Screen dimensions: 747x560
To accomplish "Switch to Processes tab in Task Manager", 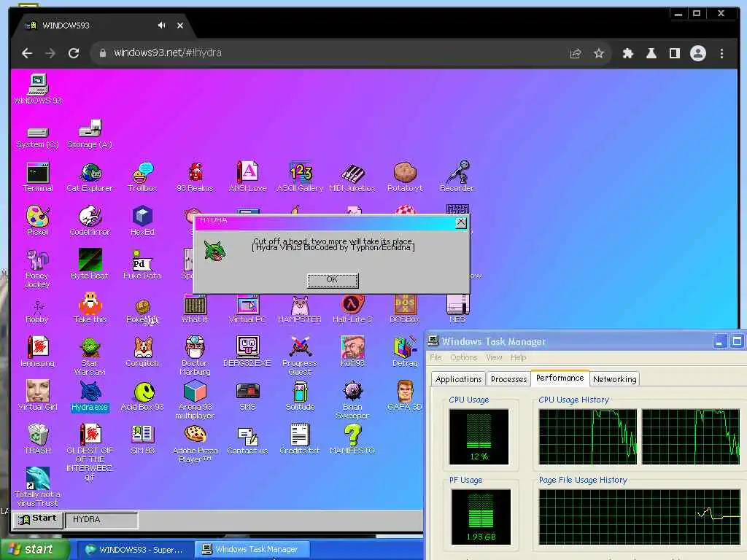I will tap(508, 379).
